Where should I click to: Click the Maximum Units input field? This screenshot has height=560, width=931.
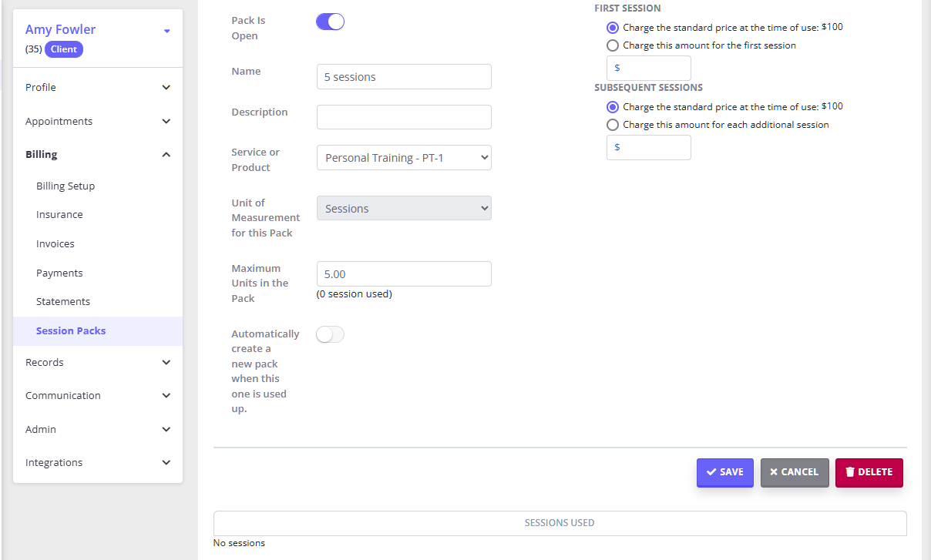[x=404, y=274]
